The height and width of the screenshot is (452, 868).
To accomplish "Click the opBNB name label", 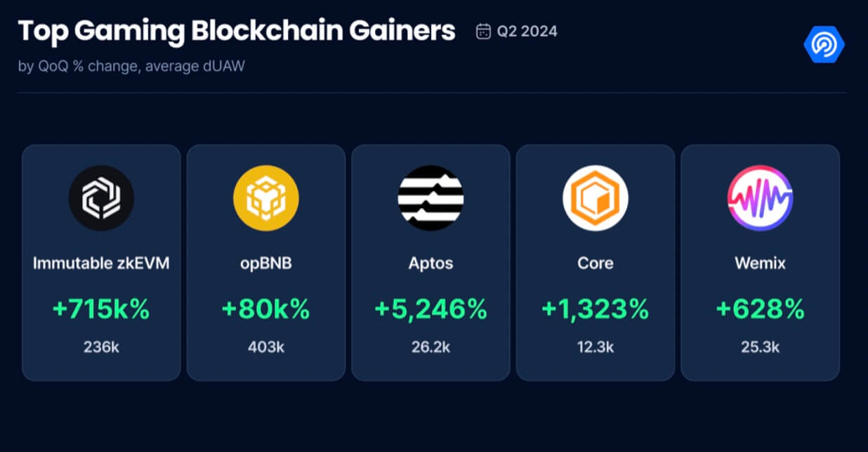I will pyautogui.click(x=266, y=264).
